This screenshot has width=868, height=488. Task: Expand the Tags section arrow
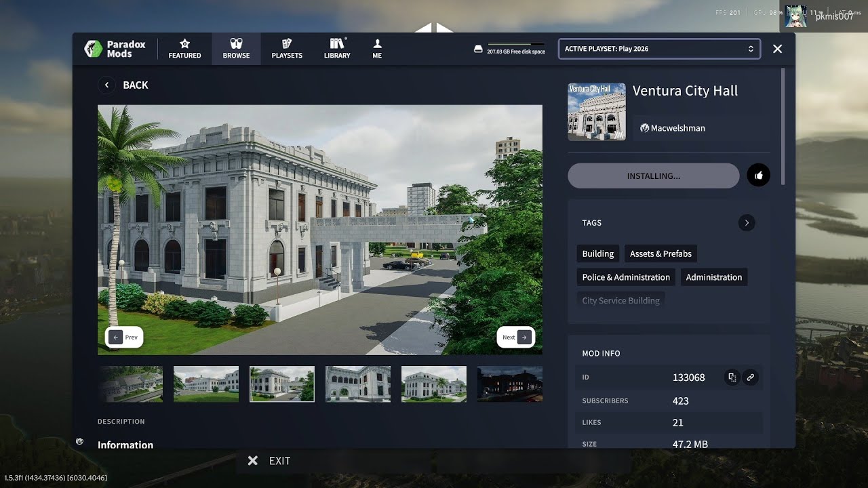[747, 222]
